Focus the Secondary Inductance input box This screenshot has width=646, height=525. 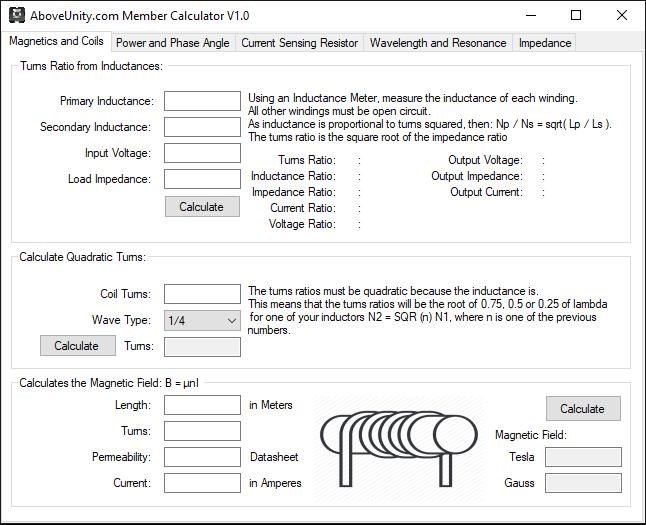[202, 127]
